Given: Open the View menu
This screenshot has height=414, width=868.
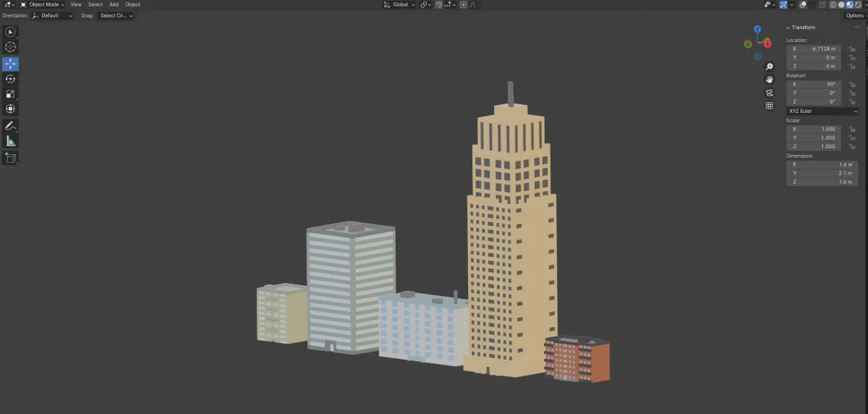Looking at the screenshot, I should (x=76, y=4).
